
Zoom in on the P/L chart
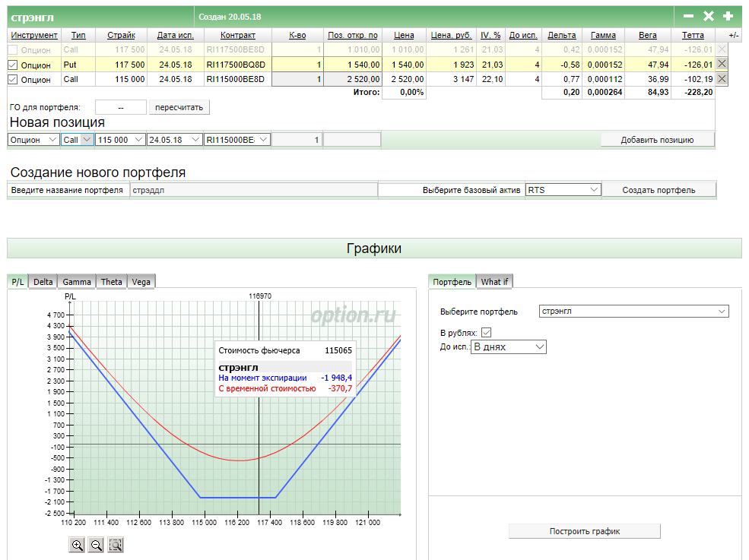pos(77,545)
